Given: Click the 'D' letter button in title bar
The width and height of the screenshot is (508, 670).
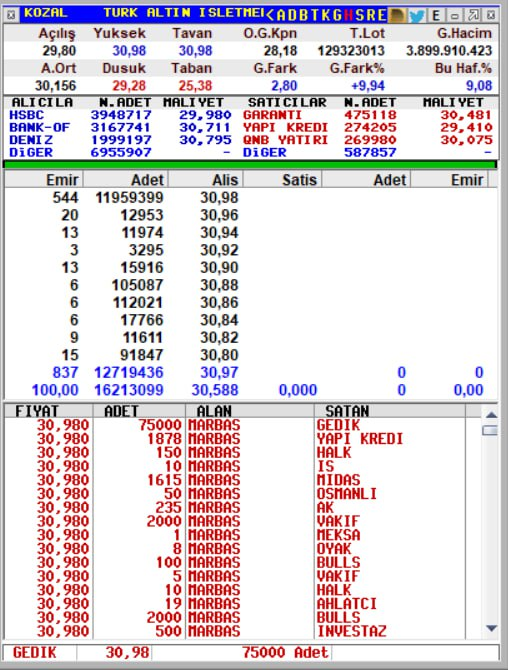Looking at the screenshot, I should click(x=292, y=16).
